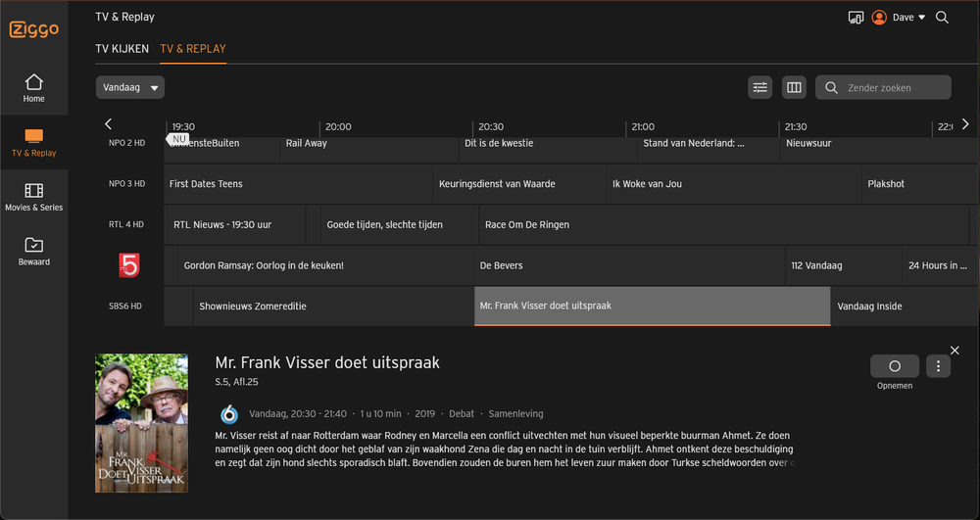Open Movies & Series section
Screen dimensions: 980x520
[x=33, y=197]
